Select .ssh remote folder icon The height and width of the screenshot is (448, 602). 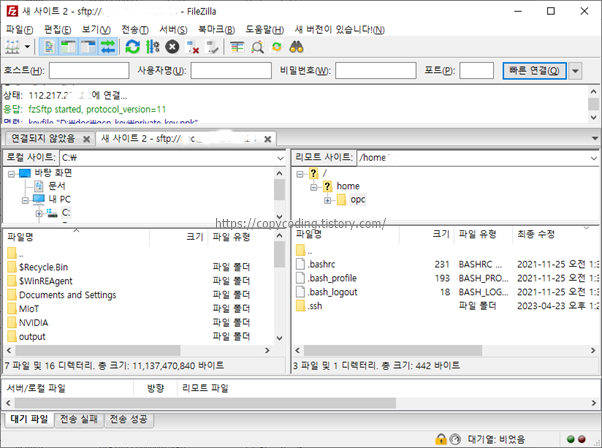tap(301, 306)
